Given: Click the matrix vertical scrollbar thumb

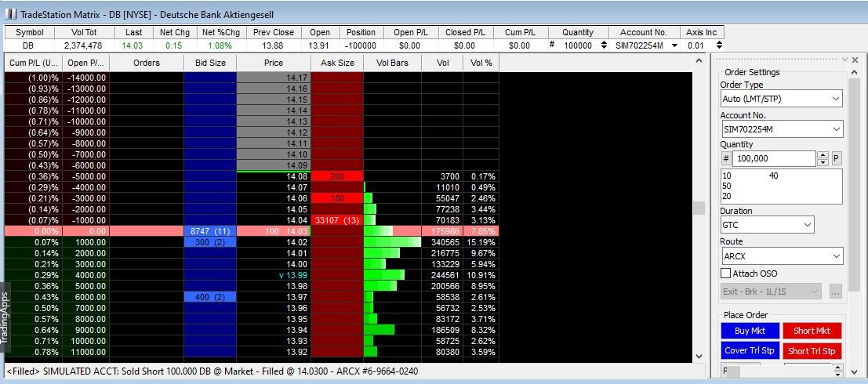Looking at the screenshot, I should coord(699,208).
